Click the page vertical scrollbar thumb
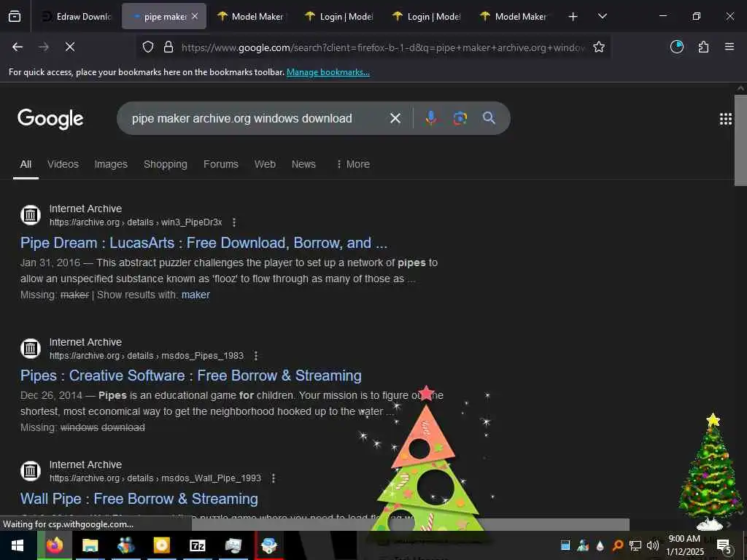Viewport: 747px width, 560px height. tap(741, 141)
